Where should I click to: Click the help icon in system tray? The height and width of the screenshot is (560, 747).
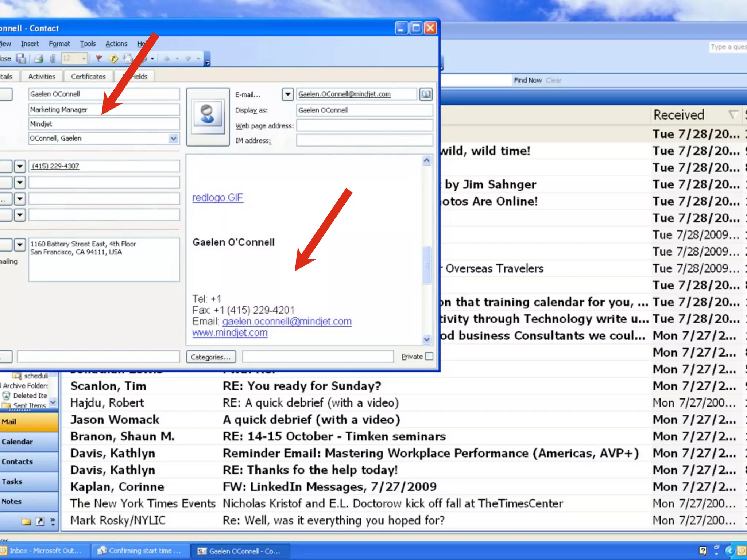pyautogui.click(x=703, y=550)
